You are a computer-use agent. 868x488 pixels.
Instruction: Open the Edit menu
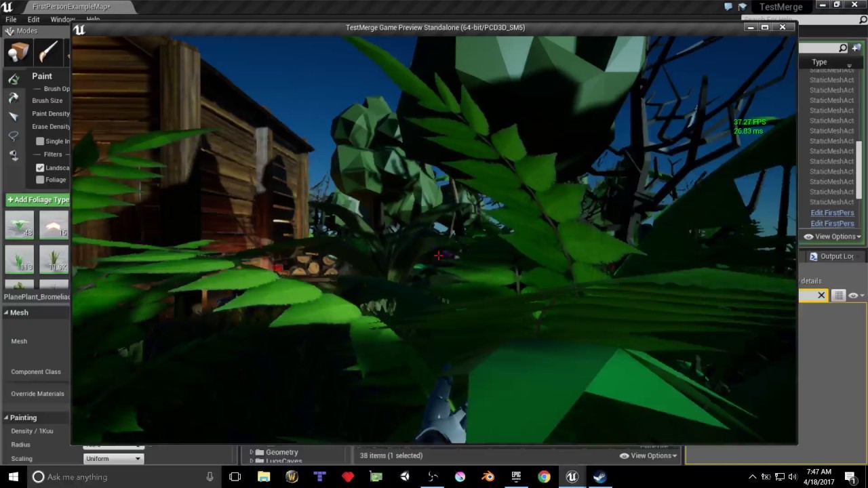[x=33, y=20]
